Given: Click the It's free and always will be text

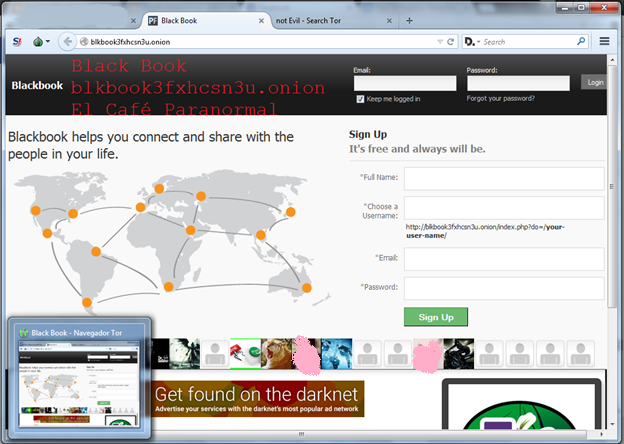Looking at the screenshot, I should (417, 149).
